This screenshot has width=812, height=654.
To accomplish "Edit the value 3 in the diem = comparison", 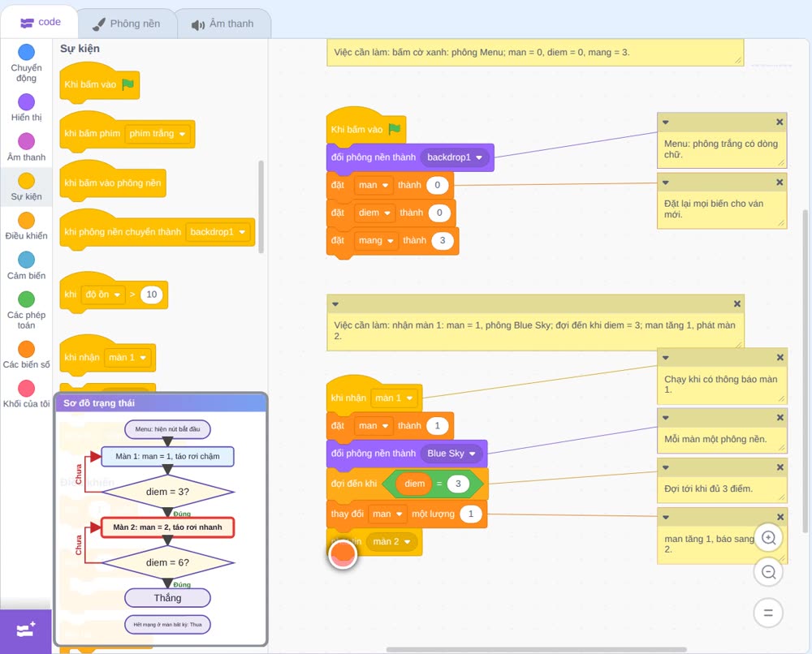I will (x=458, y=484).
